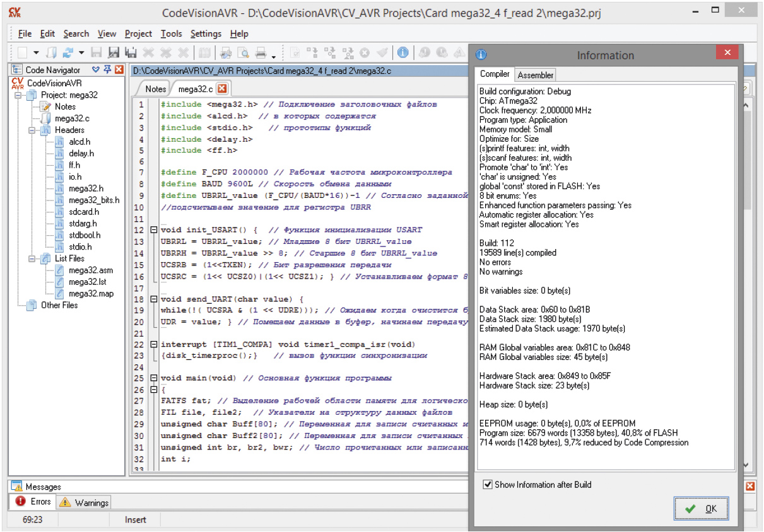Select sdcard.h in the Headers list
Screen dimensions: 764x532
[84, 212]
